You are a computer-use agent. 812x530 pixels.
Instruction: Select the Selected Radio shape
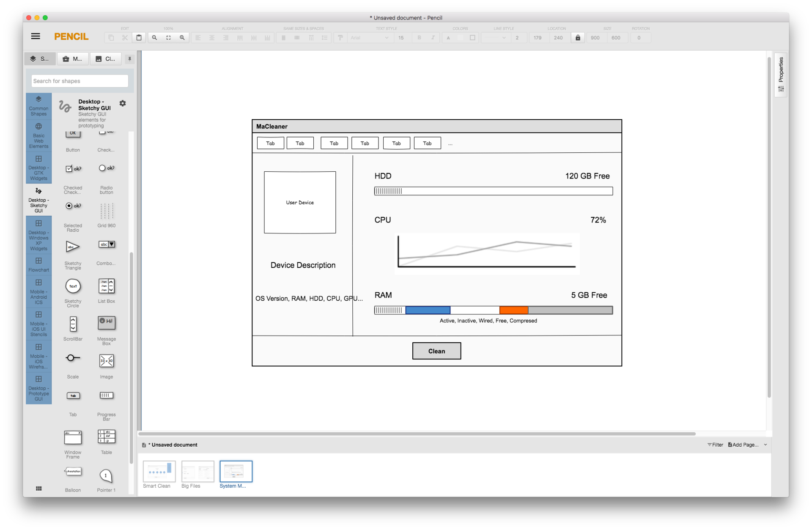[73, 206]
